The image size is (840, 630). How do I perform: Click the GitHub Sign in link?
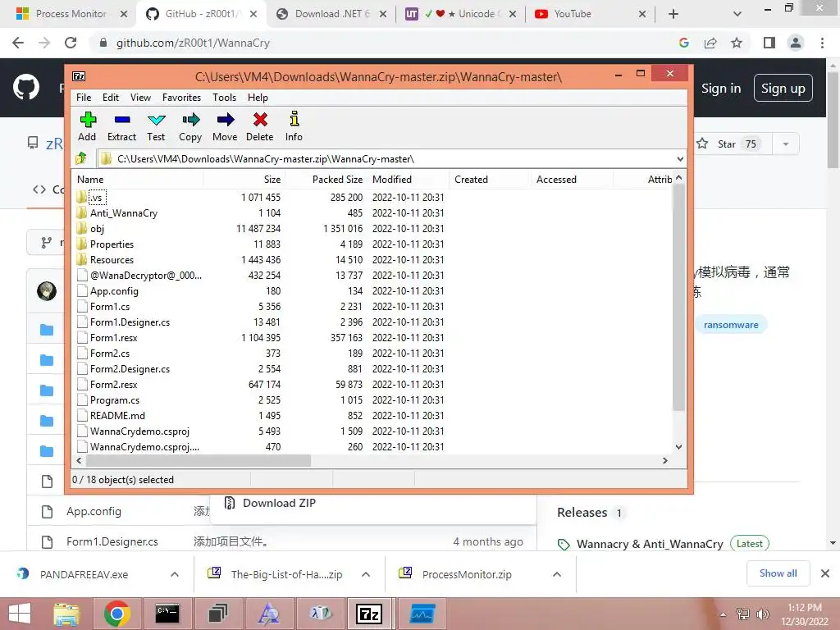click(721, 89)
